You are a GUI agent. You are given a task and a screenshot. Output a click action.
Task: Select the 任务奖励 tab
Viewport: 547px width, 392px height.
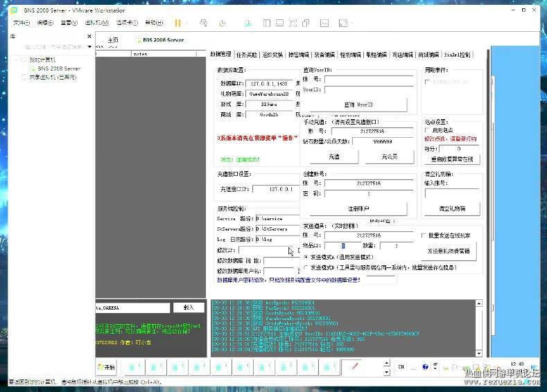tap(246, 55)
